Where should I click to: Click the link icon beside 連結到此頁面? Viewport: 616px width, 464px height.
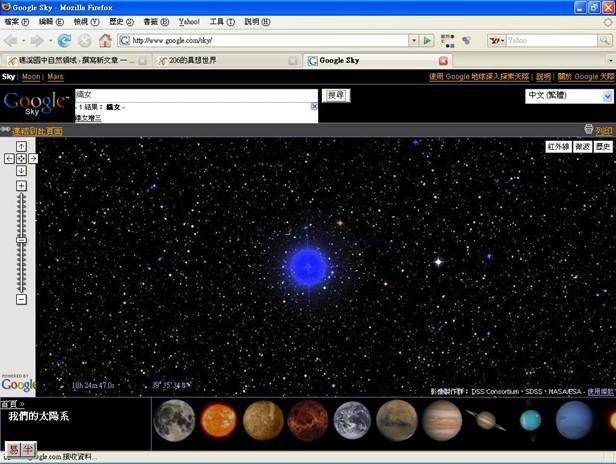[6, 129]
